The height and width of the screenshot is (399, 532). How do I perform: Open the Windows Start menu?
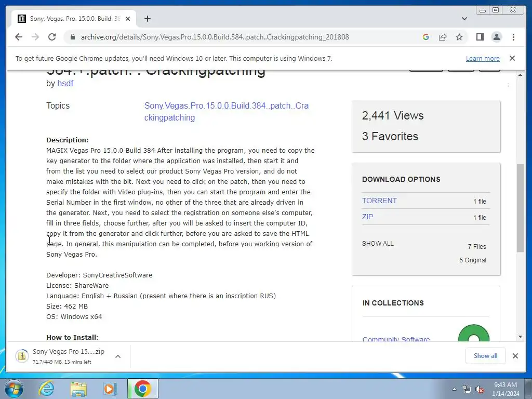pyautogui.click(x=14, y=389)
